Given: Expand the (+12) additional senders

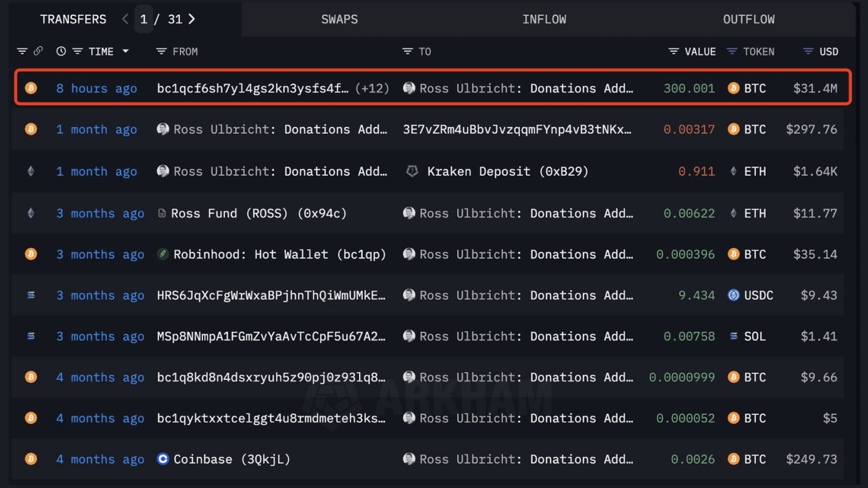Looking at the screenshot, I should click(x=372, y=88).
